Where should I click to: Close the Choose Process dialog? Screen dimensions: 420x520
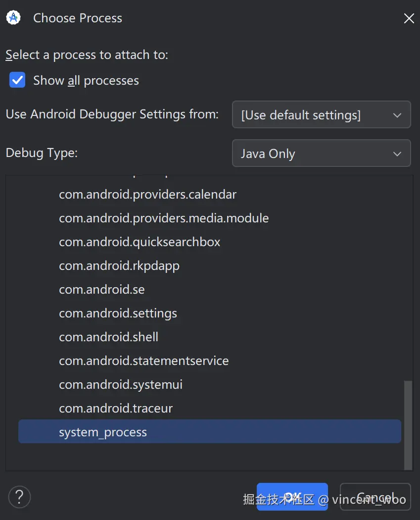point(409,19)
